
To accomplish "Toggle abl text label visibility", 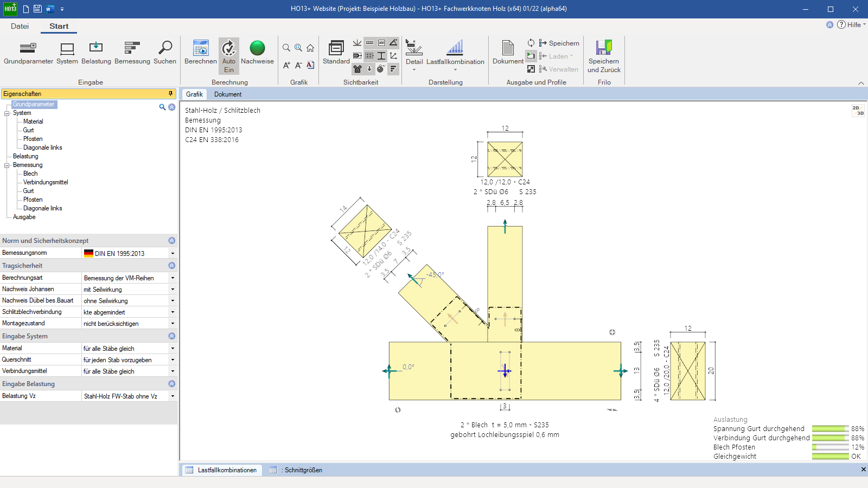I will click(x=381, y=43).
